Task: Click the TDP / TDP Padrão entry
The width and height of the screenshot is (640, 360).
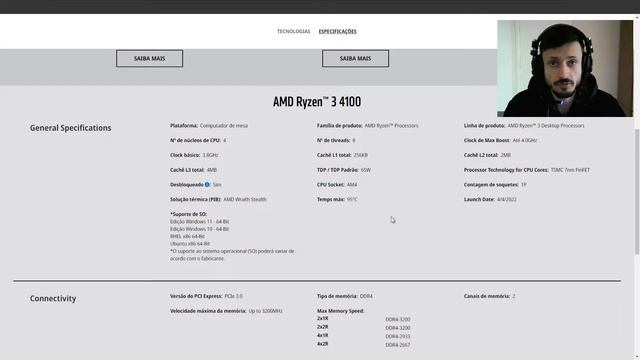Action: pos(344,170)
